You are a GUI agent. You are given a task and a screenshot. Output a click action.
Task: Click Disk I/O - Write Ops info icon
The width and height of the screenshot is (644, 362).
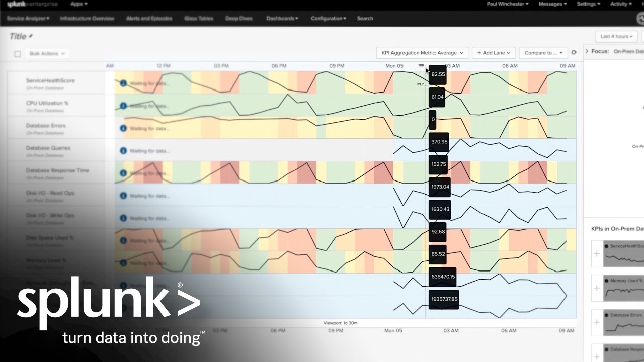(x=123, y=218)
